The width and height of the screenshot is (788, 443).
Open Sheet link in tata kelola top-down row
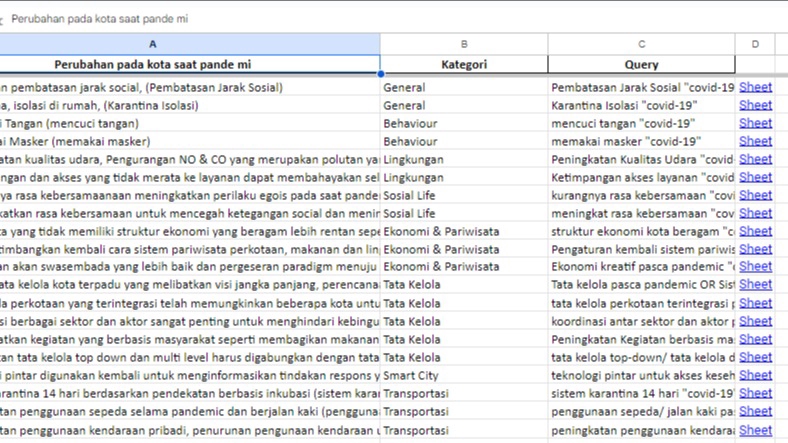(755, 357)
